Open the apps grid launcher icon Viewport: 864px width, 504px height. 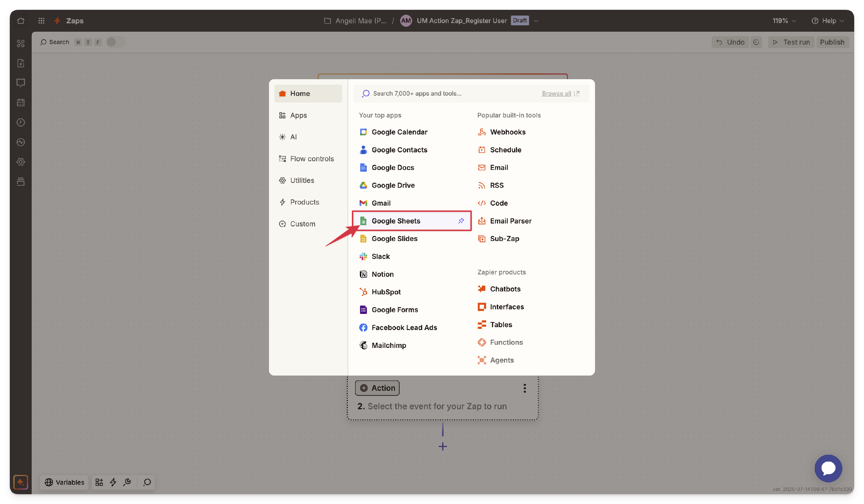(x=41, y=20)
